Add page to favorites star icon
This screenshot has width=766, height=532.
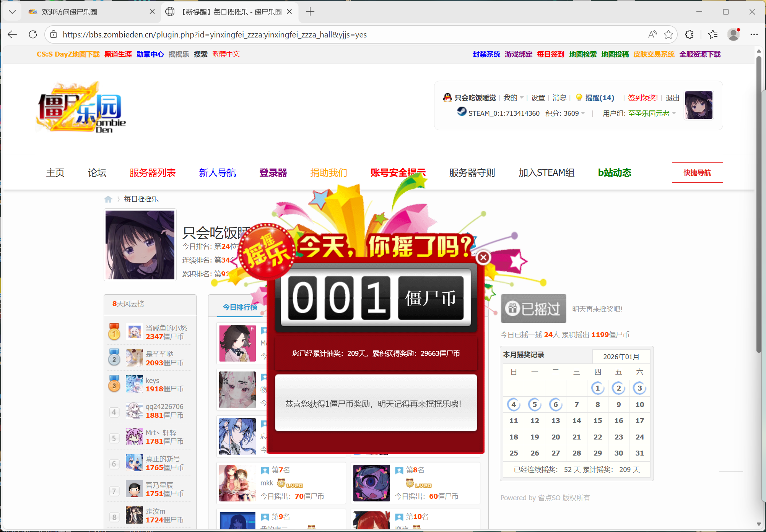coord(668,34)
